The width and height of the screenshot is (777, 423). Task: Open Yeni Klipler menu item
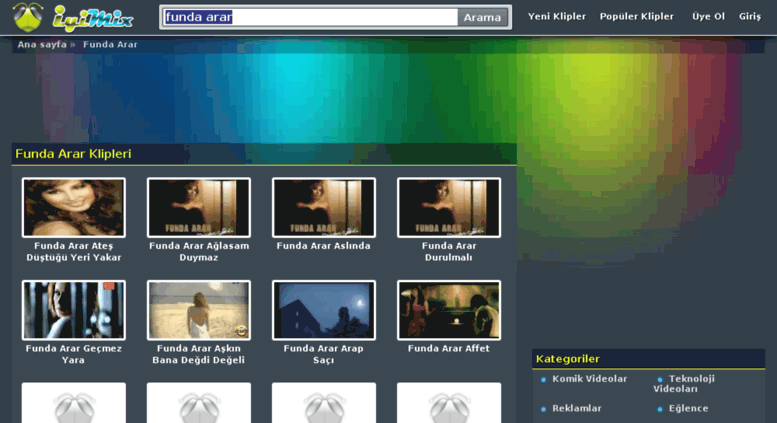[x=556, y=17]
